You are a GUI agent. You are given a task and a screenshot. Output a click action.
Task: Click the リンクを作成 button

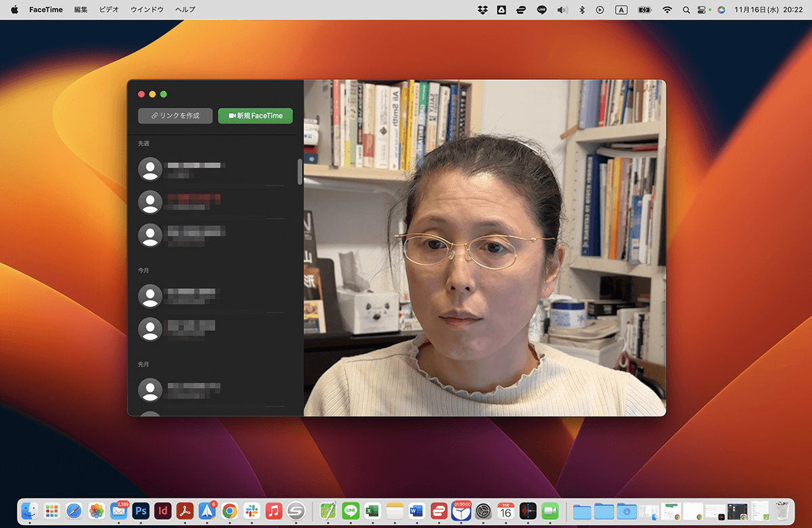[175, 116]
